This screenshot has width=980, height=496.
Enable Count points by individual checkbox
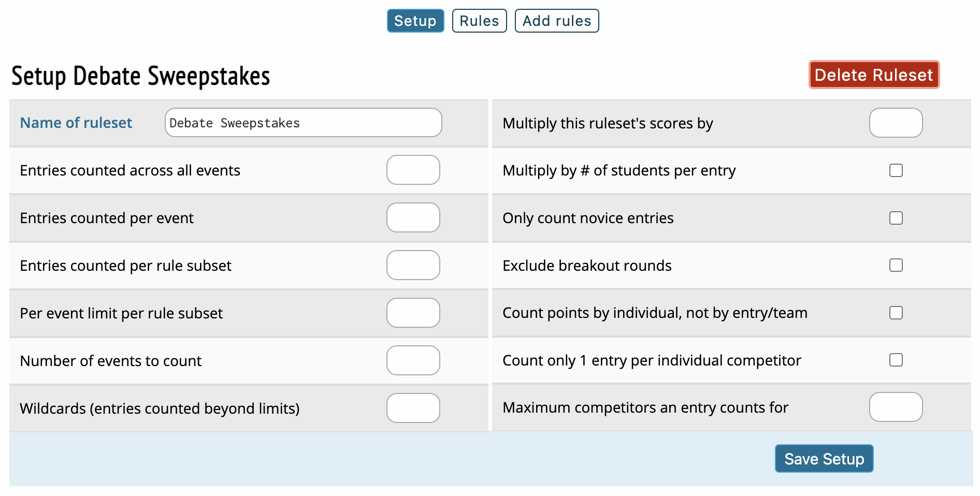point(896,313)
